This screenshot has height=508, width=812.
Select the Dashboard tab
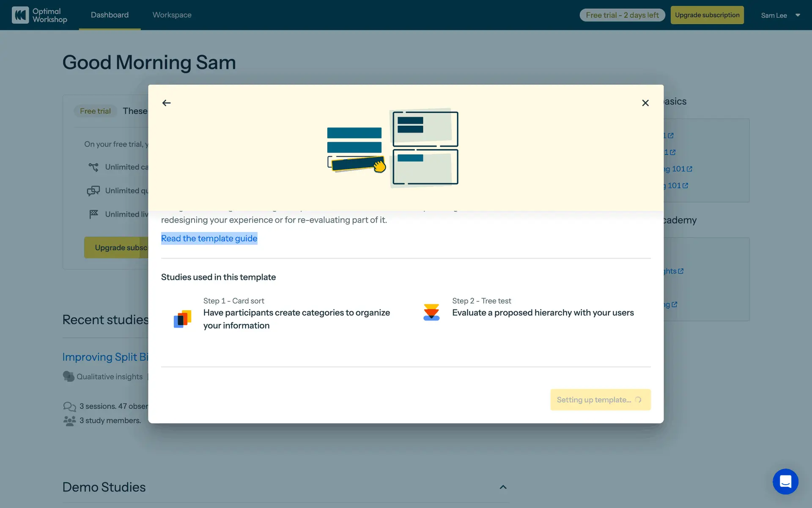tap(110, 15)
